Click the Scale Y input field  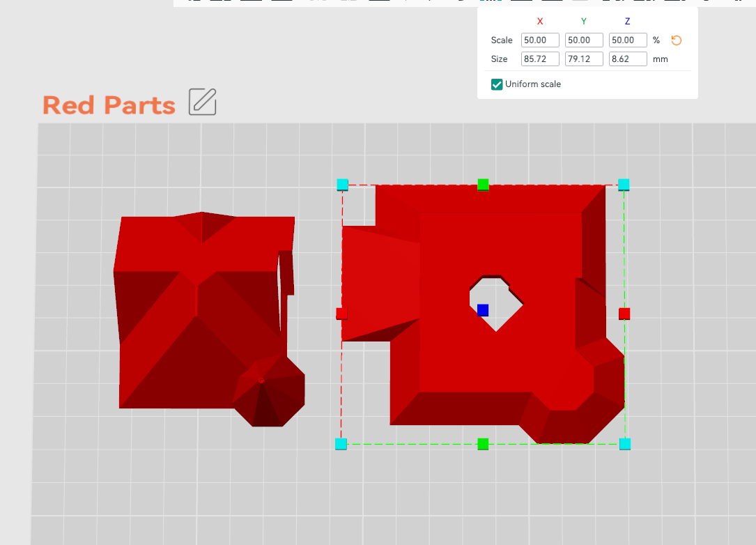(x=584, y=40)
